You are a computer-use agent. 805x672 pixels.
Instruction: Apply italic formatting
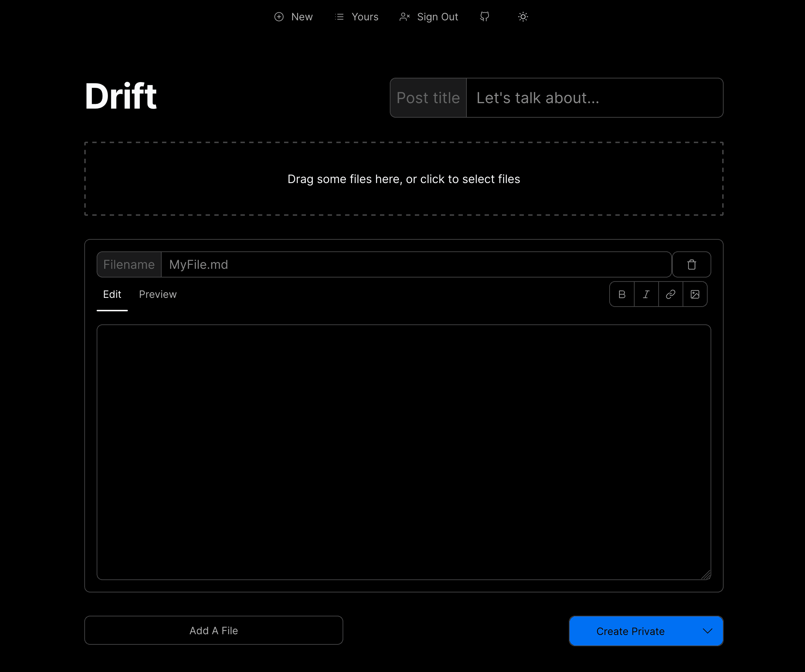tap(646, 294)
